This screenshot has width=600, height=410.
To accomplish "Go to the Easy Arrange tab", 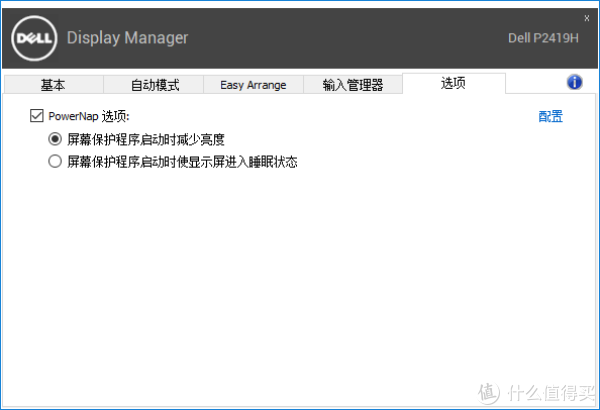I will click(x=253, y=85).
